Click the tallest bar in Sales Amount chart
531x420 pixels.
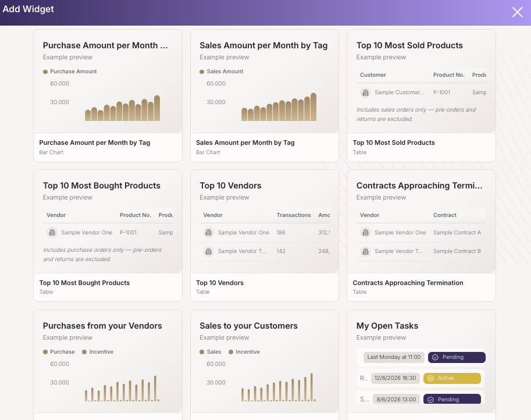click(313, 106)
